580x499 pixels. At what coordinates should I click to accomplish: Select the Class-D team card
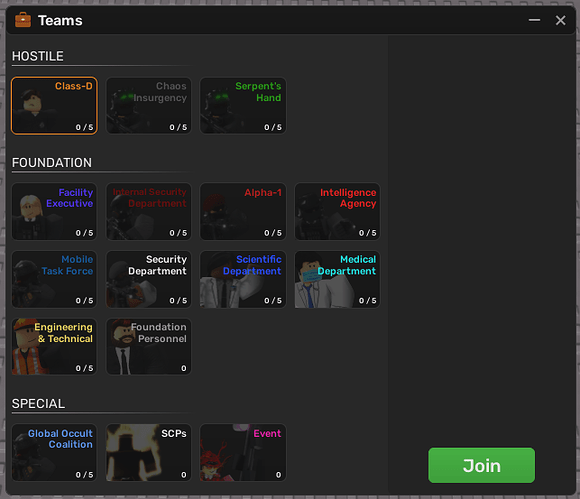click(x=54, y=105)
